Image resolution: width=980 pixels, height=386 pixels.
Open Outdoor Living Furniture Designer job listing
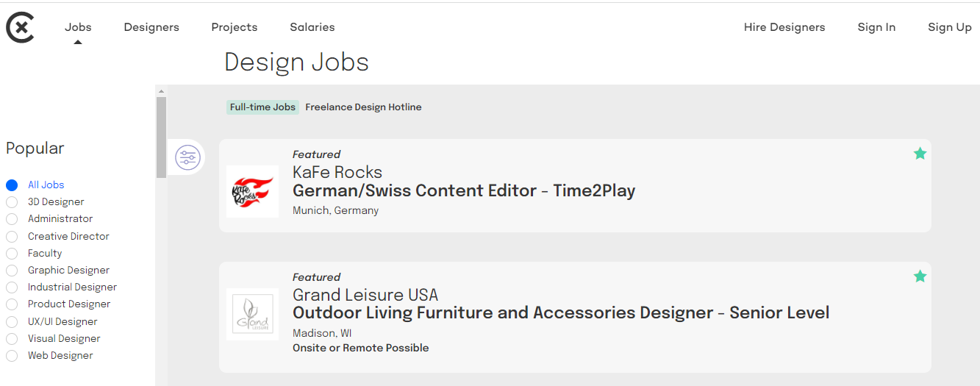point(561,313)
